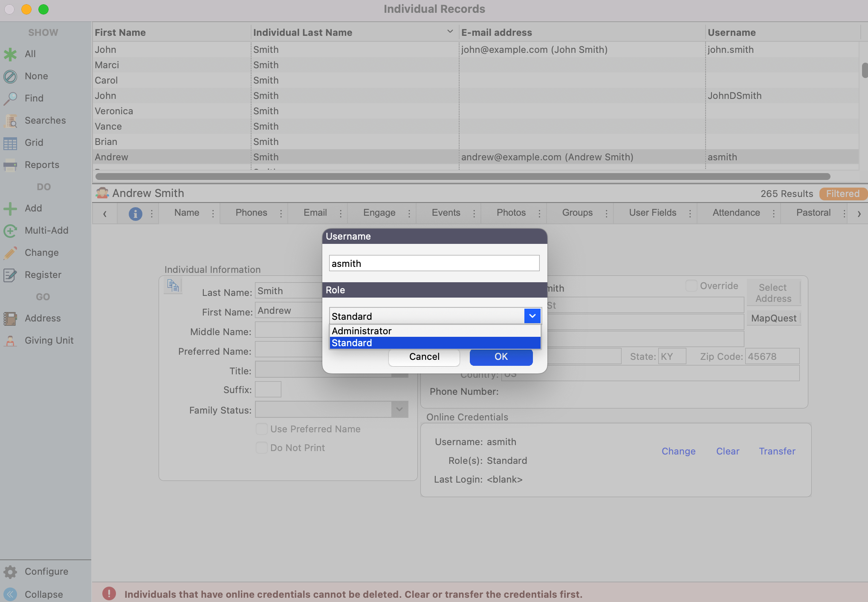Open the Individual Last Name sort dropdown
Image resolution: width=868 pixels, height=602 pixels.
pos(450,31)
